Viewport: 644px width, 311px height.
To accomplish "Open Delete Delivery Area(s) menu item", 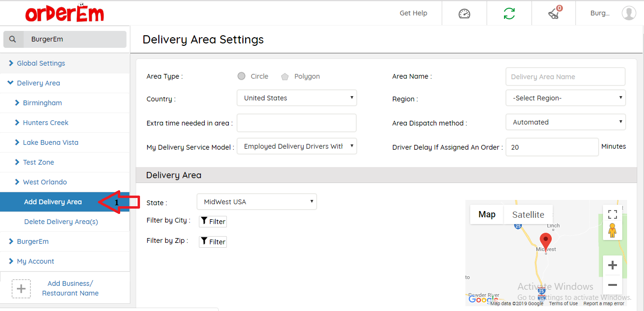I will [61, 222].
